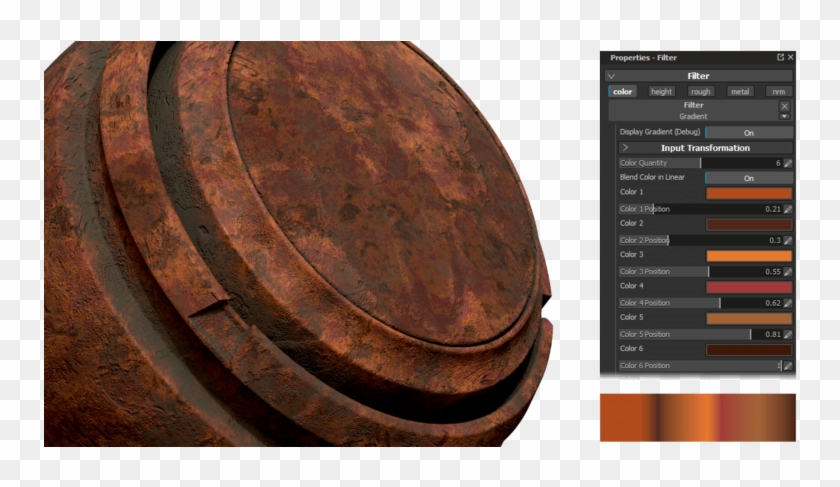The width and height of the screenshot is (840, 487).
Task: Open the Color 2 swatch
Action: click(x=749, y=224)
